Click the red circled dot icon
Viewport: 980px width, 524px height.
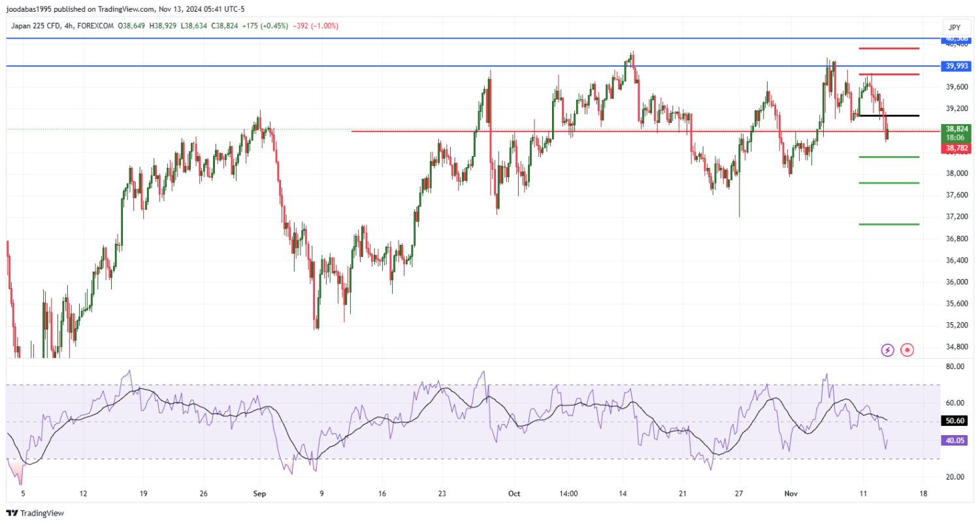click(907, 350)
